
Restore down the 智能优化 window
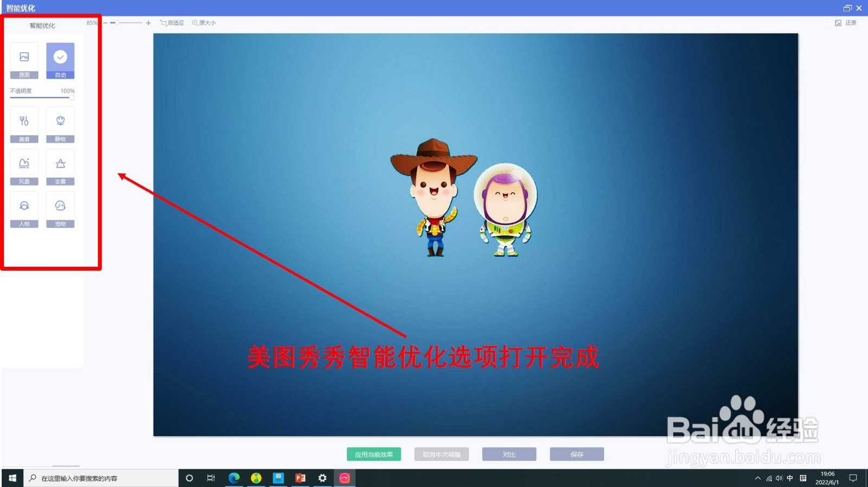(847, 8)
